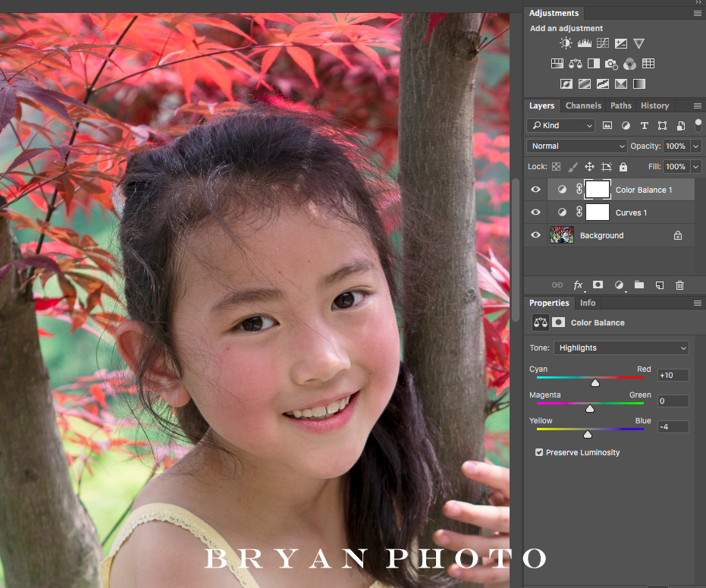The image size is (706, 588).
Task: Lock image pixels
Action: 573,167
